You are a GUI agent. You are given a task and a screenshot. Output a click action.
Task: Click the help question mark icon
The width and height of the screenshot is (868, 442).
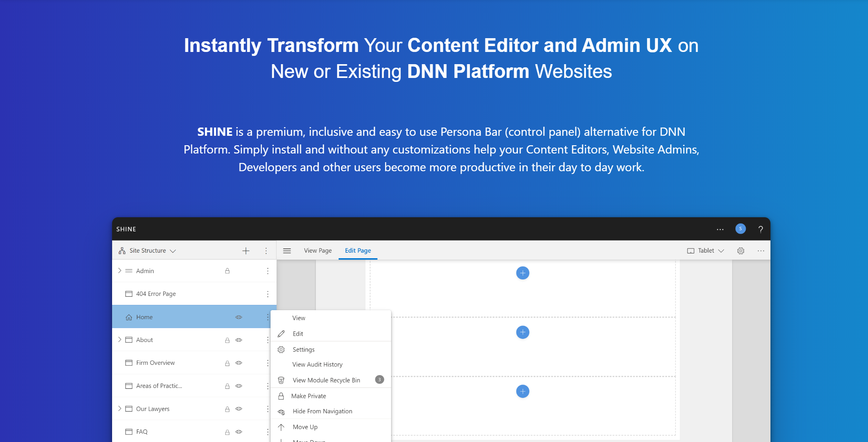point(760,229)
